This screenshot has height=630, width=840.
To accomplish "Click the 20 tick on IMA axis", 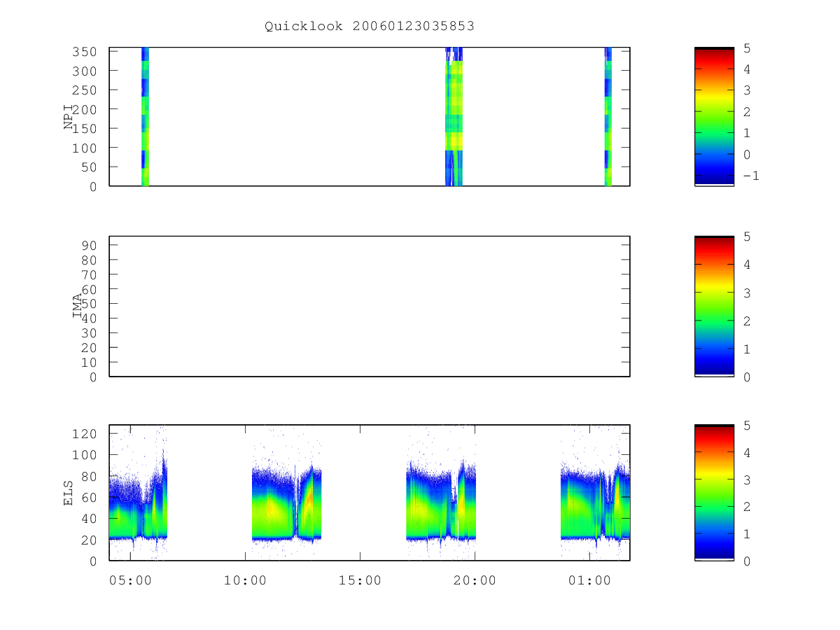I will click(90, 347).
